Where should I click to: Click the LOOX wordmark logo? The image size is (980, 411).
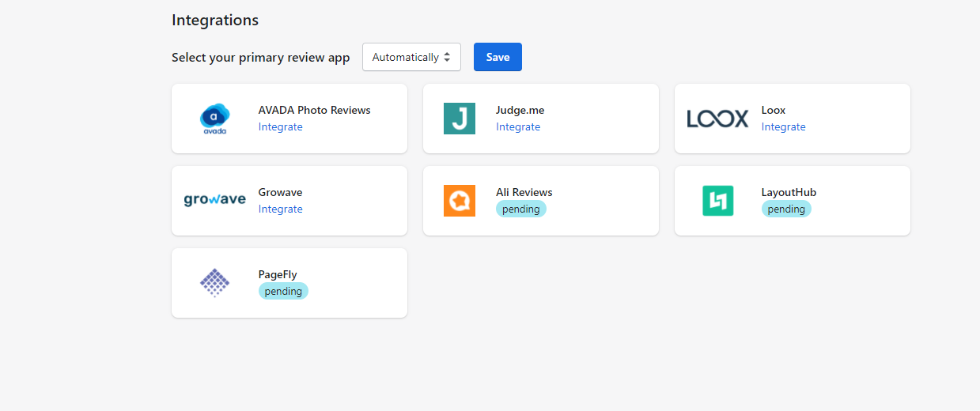tap(717, 119)
